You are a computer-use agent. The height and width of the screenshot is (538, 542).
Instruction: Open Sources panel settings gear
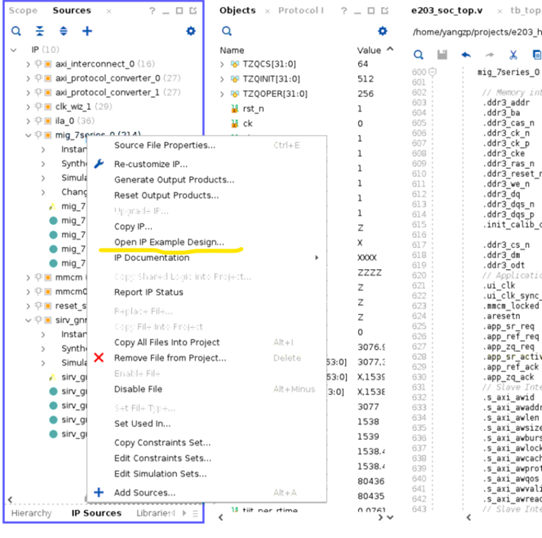tap(191, 31)
